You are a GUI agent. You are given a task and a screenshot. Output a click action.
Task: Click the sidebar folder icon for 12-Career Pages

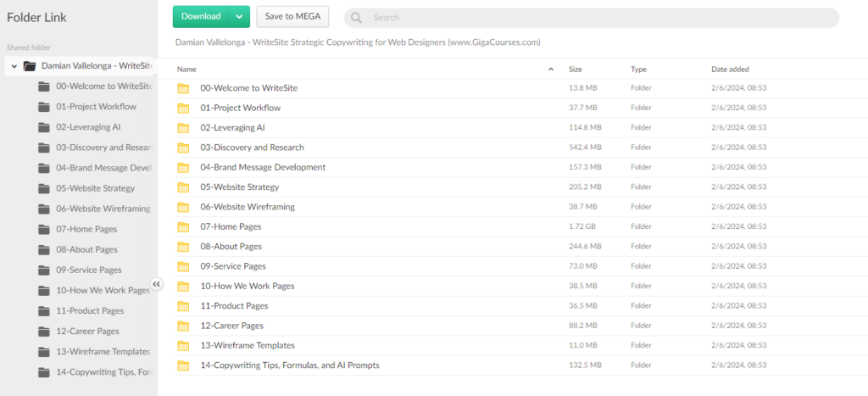[44, 332]
